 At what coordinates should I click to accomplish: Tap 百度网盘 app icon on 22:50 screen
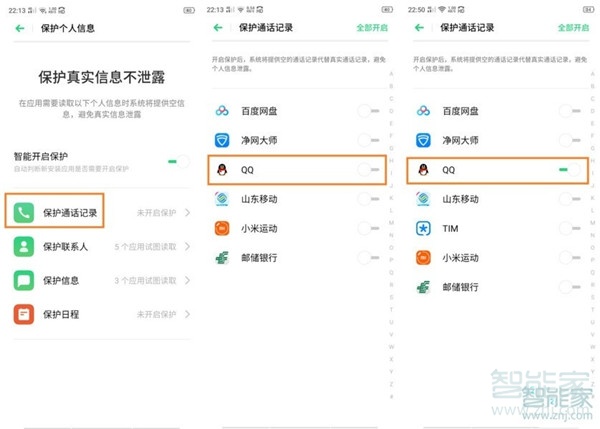423,111
